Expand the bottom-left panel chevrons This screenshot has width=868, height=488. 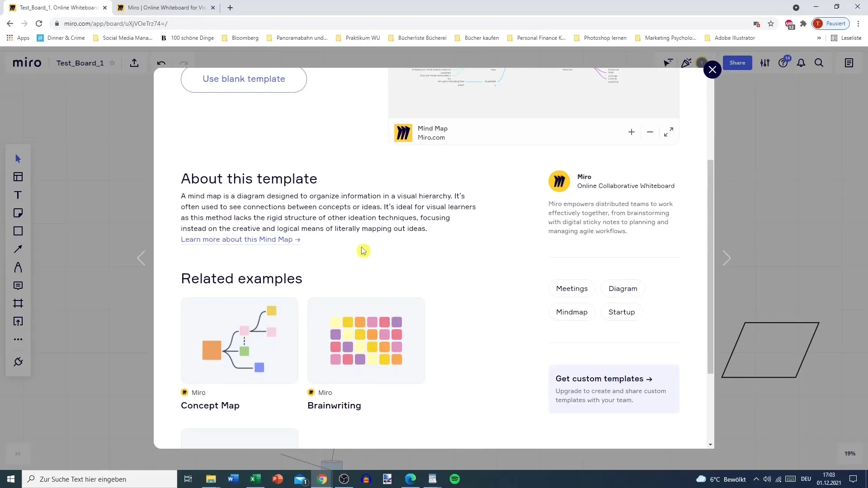pos(18,454)
